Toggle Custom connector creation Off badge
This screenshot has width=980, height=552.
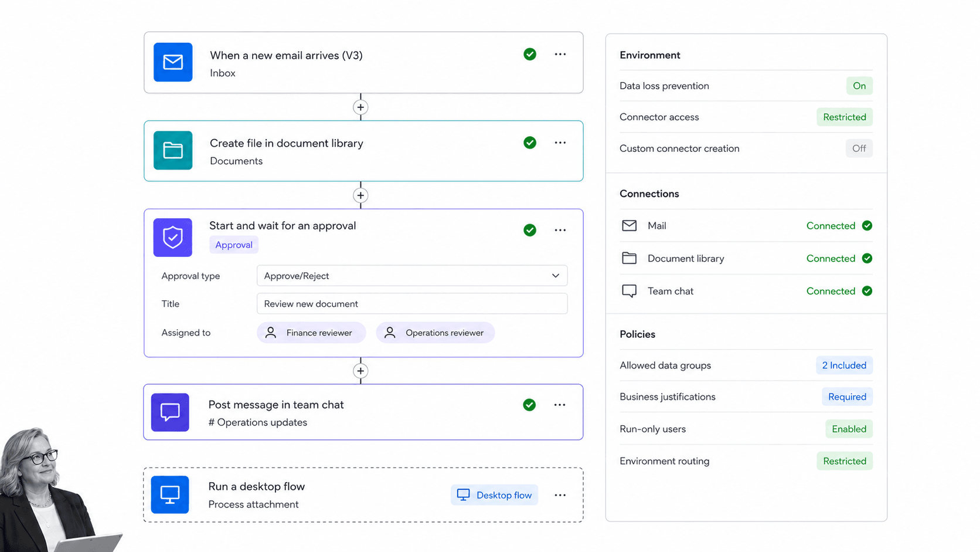(x=859, y=148)
